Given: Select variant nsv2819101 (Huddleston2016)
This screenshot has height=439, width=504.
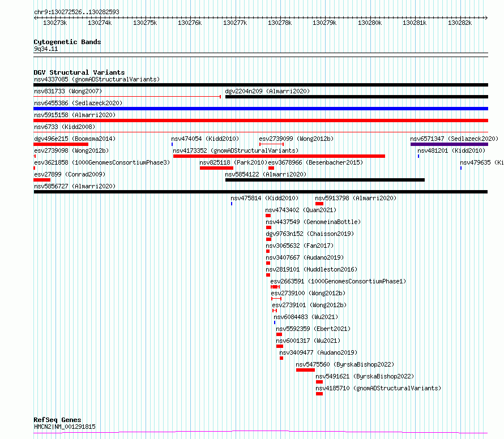Looking at the screenshot, I should pos(311,269).
